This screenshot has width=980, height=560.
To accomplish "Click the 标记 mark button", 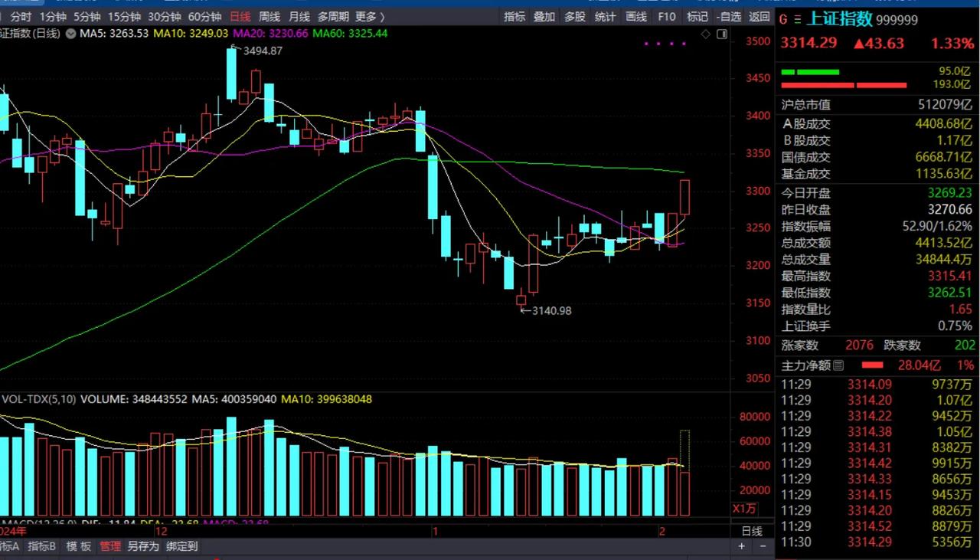I will [697, 16].
